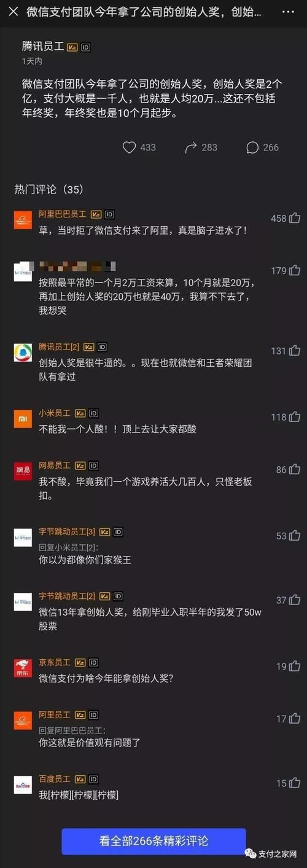The image size is (307, 868).
Task: Select the 热门评论 (35) section header
Action: point(49,189)
